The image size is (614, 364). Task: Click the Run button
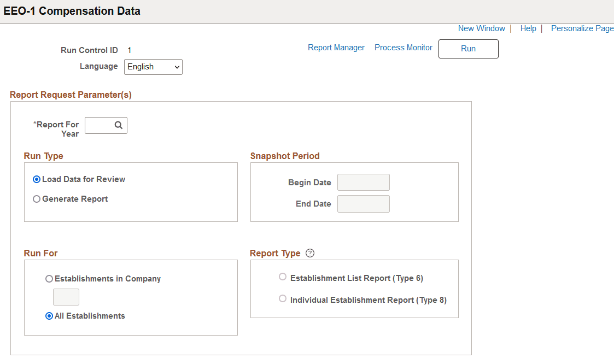[468, 49]
